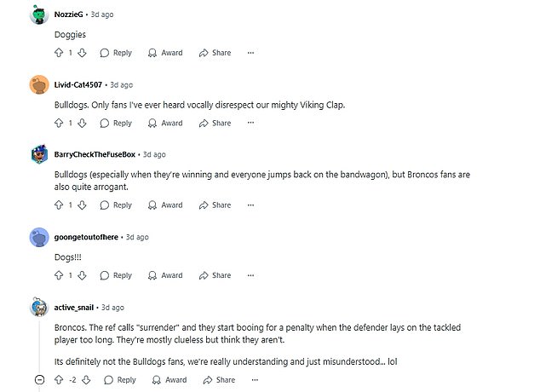Screen dimensions: 540x392
Task: Open more options on Livid-Cat4507's comment
Action: [250, 123]
